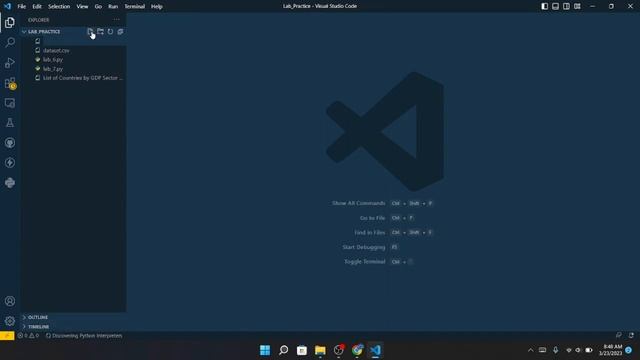Toggle the bottom panel visibility
640x360 pixels.
(556, 6)
